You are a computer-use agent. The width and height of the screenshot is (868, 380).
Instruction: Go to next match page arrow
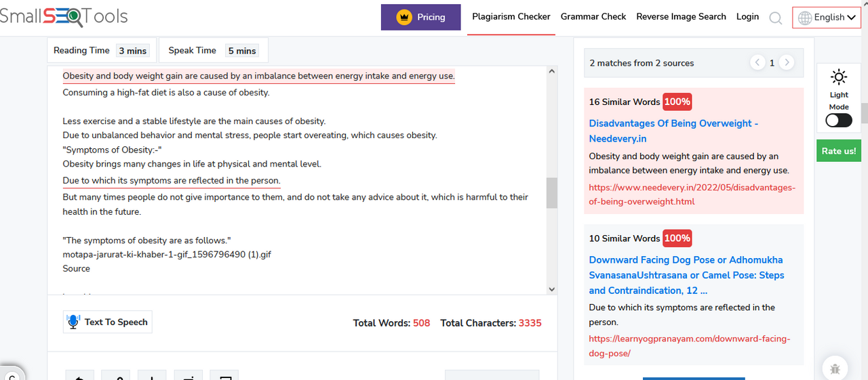pos(787,62)
